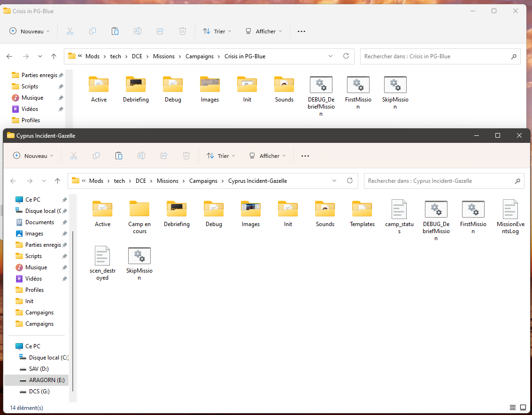532x415 pixels.
Task: Focus search field in Cyprus Incident-Gazelle window
Action: click(x=444, y=181)
